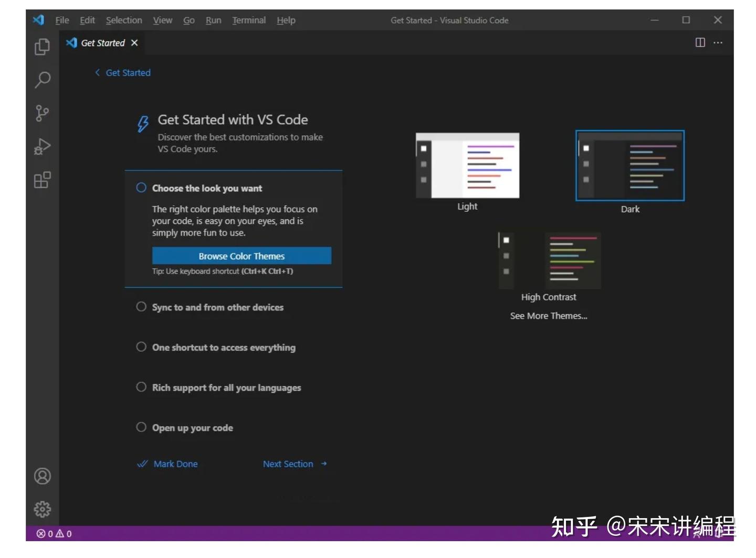
Task: Select the Sync to and from other devices step
Action: click(218, 307)
